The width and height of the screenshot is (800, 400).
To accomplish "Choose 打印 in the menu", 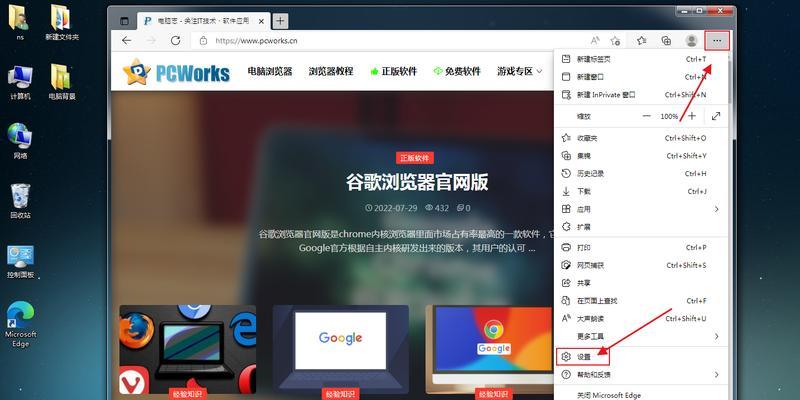I will coord(641,247).
